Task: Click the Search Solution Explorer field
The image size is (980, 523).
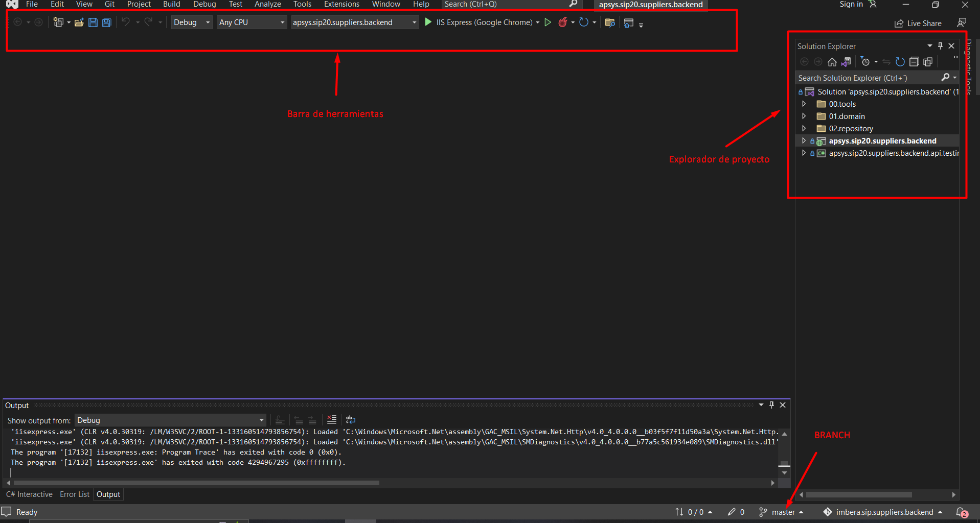Action: tap(867, 78)
